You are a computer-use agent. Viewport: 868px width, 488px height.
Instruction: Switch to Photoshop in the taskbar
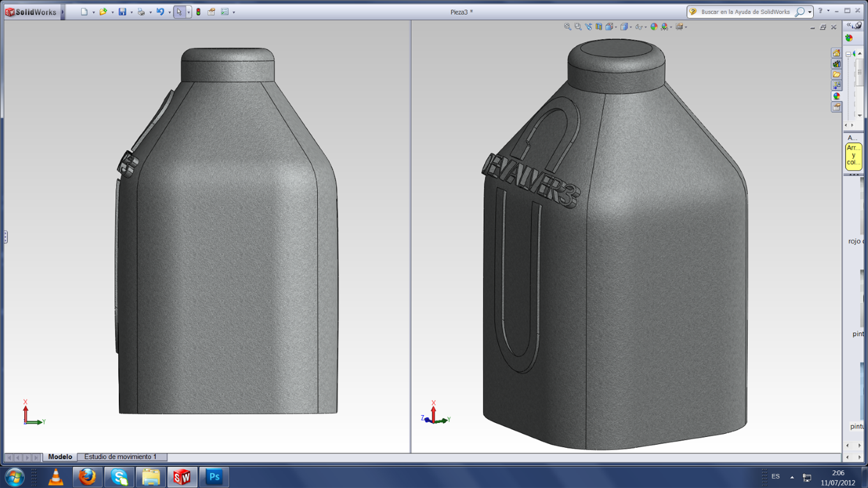(214, 477)
